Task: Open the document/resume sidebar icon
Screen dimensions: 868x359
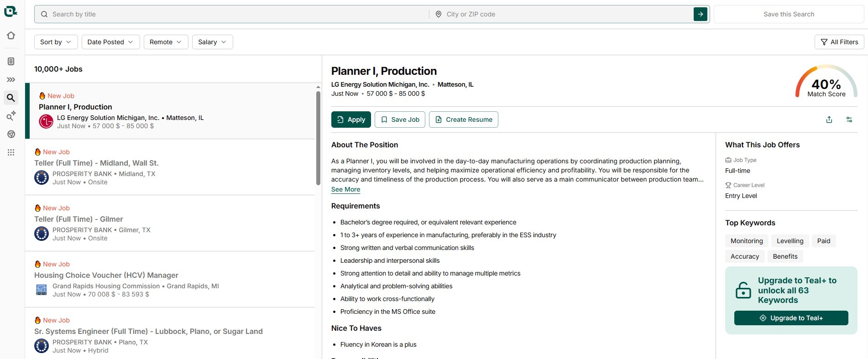Action: pyautogui.click(x=11, y=61)
